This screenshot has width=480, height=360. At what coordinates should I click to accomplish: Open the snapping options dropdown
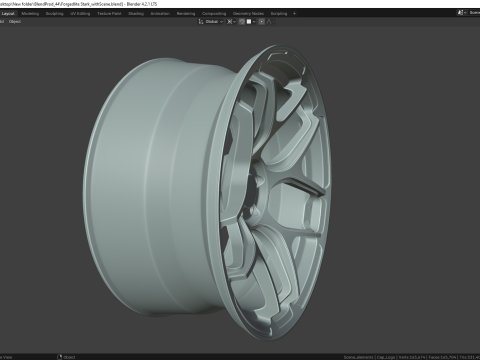click(x=251, y=22)
